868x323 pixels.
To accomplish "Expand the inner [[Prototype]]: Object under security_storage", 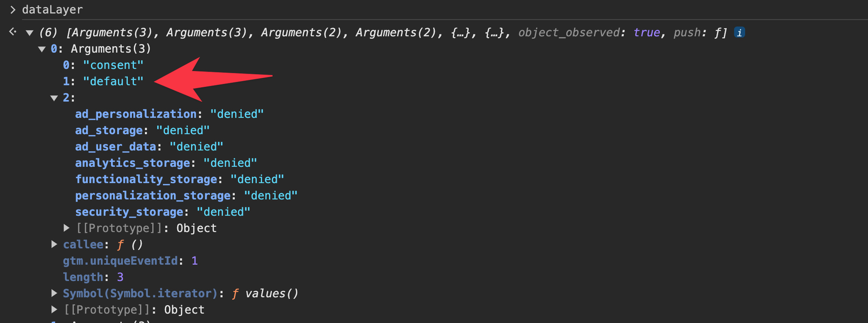I will (67, 228).
